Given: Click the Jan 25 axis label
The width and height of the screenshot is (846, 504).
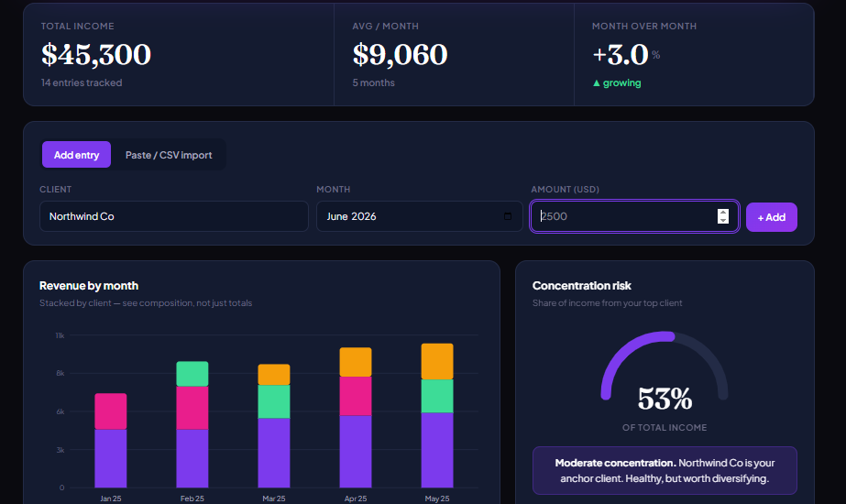Looking at the screenshot, I should 111,499.
